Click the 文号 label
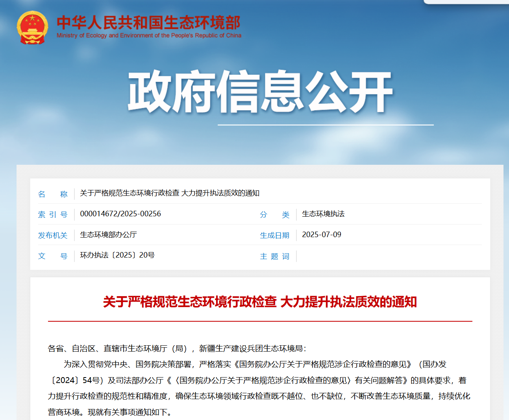 pyautogui.click(x=53, y=256)
